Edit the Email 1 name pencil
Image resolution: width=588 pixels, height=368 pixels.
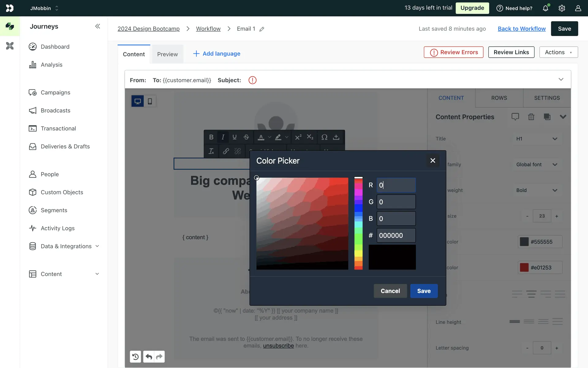pos(262,29)
